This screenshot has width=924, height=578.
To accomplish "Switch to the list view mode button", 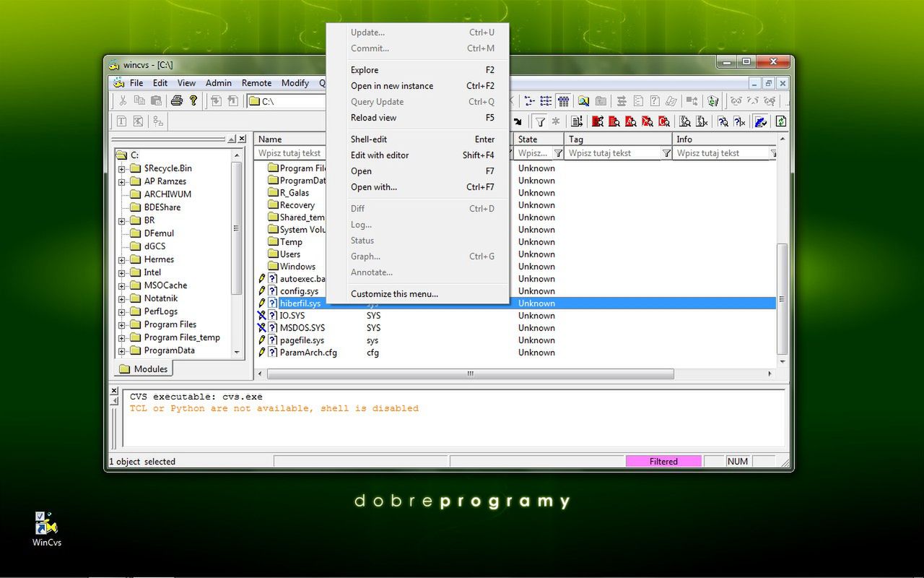I will click(546, 101).
